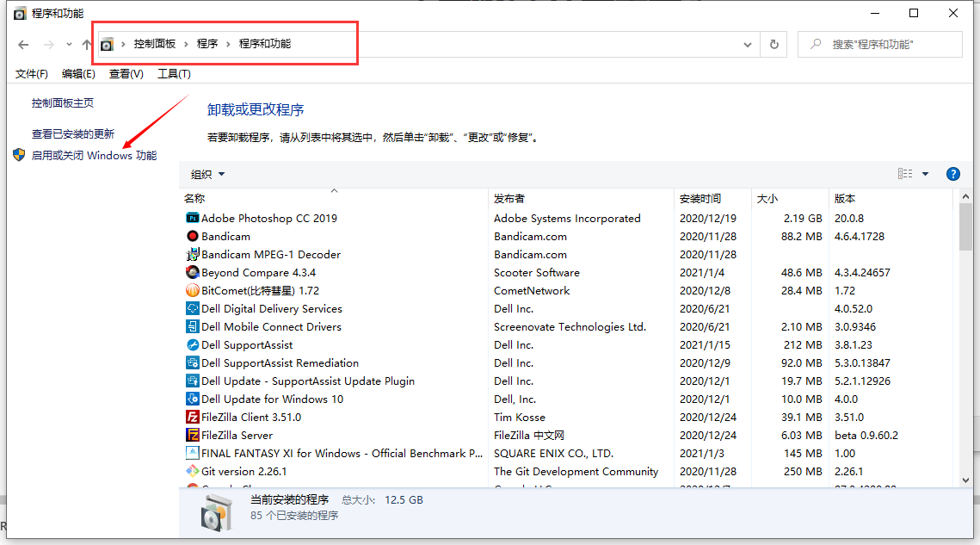Click the scrollbar down arrow

(965, 480)
